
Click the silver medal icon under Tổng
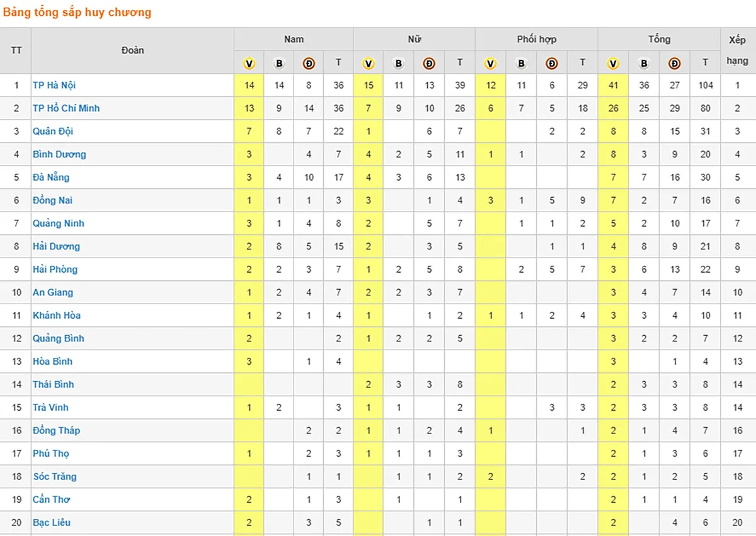[x=644, y=63]
